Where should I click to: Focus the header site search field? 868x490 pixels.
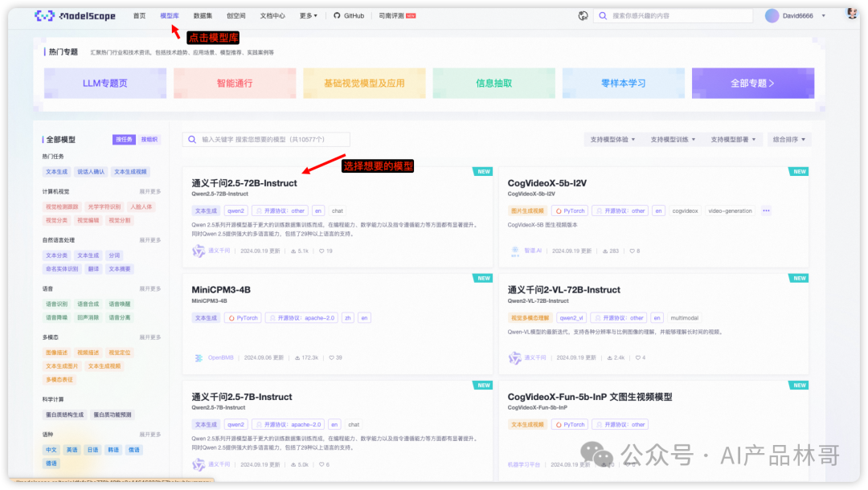(674, 16)
